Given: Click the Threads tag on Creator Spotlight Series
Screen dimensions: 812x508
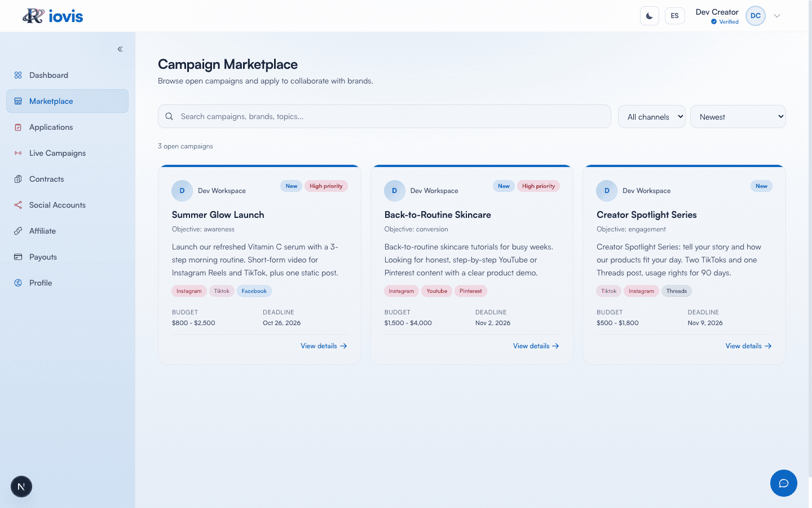Looking at the screenshot, I should point(677,291).
